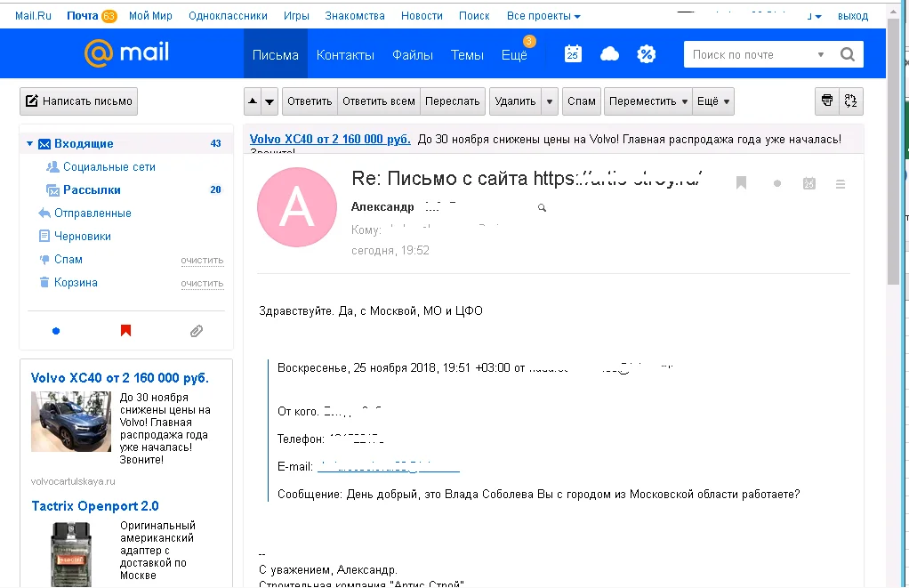The image size is (909, 588).
Task: Open the Входящие folder
Action: (x=84, y=143)
